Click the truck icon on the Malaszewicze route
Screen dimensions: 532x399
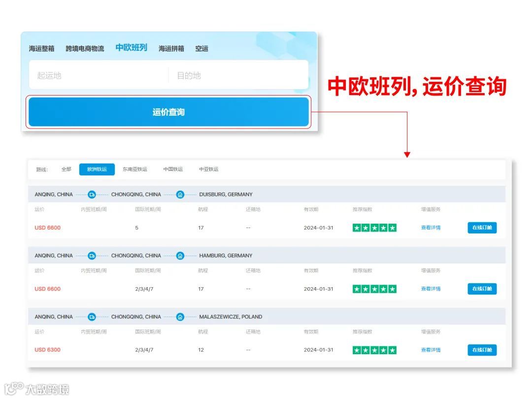[x=92, y=317]
